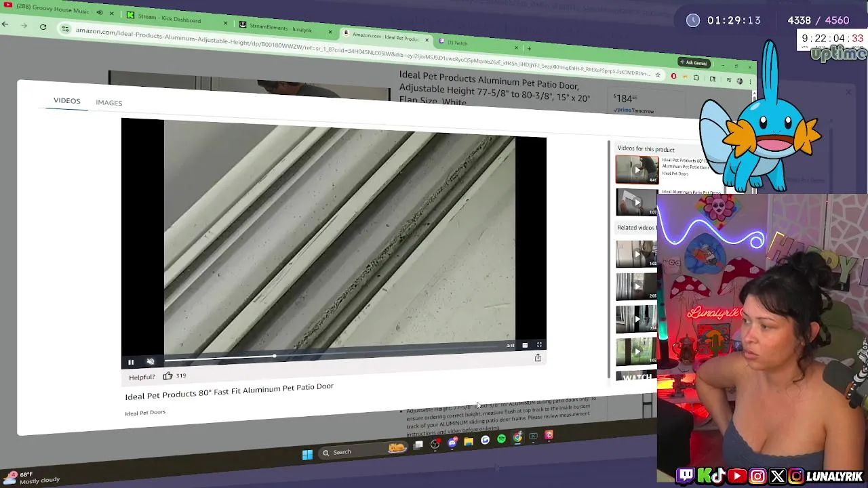
Task: Click the video list scrollbar
Action: 609,258
